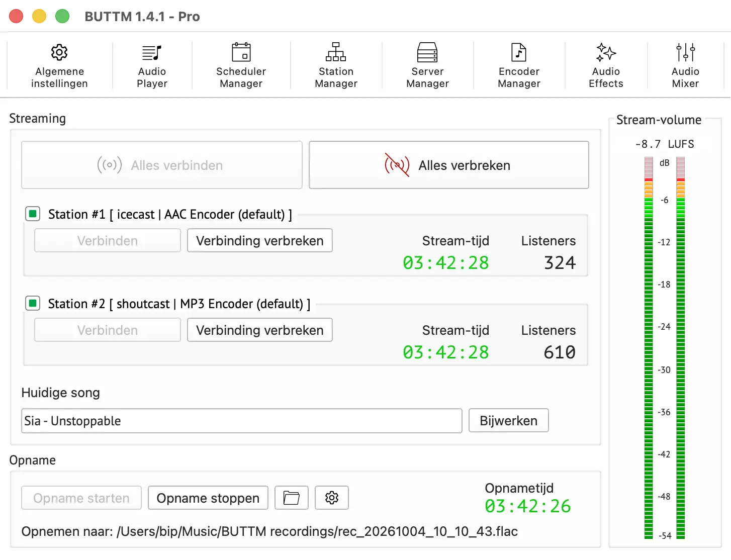Open Server Manager icon

coord(427,52)
